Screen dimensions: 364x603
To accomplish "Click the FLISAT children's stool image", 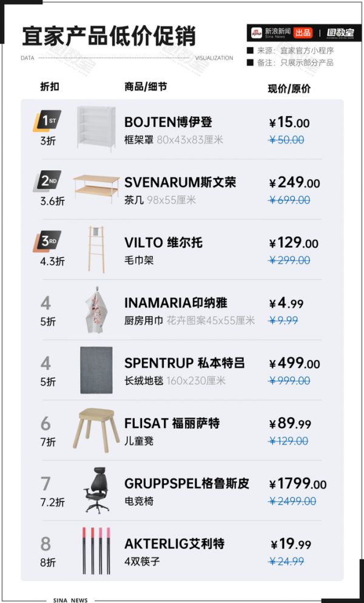I will point(96,429).
